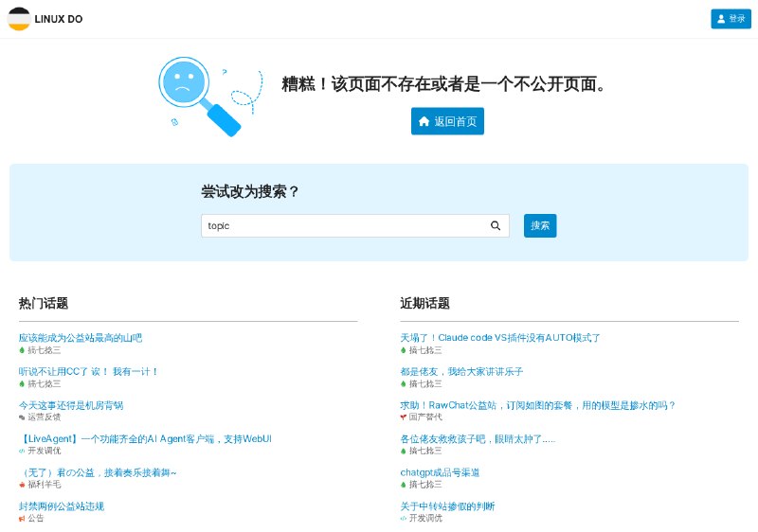
Task: Open topic 应该能成为公益站最高的山吧
Action: [81, 337]
